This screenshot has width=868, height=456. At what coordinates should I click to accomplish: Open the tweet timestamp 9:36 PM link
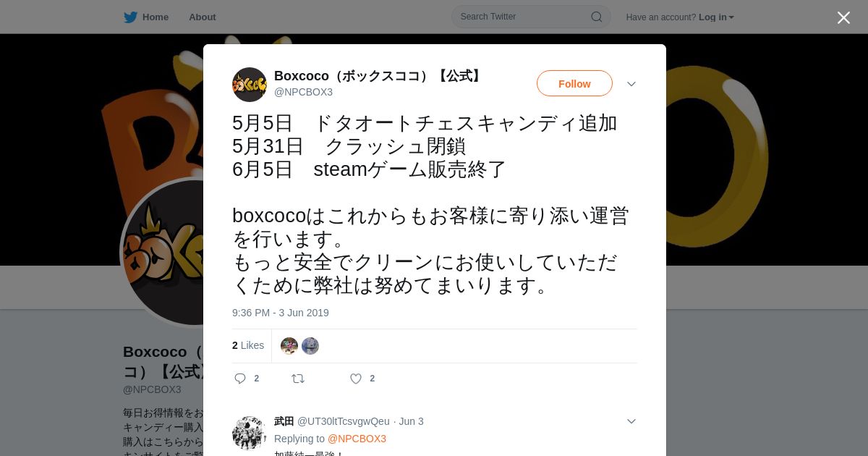pyautogui.click(x=281, y=313)
